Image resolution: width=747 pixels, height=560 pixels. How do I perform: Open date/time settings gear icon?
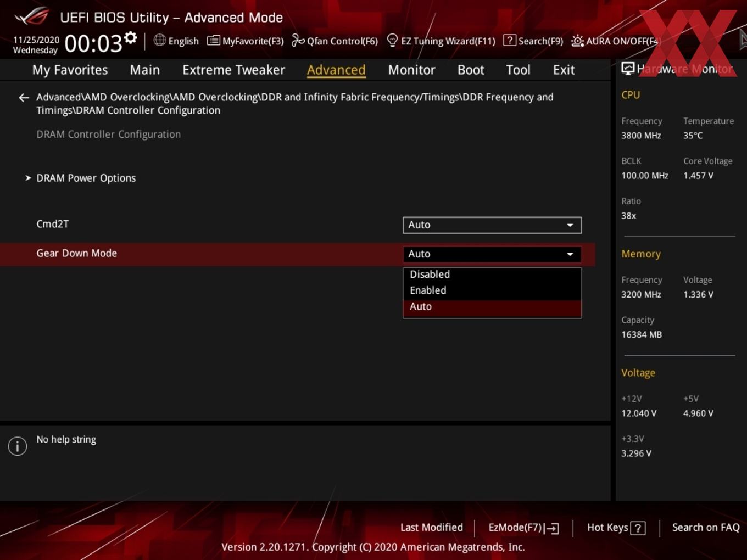130,38
